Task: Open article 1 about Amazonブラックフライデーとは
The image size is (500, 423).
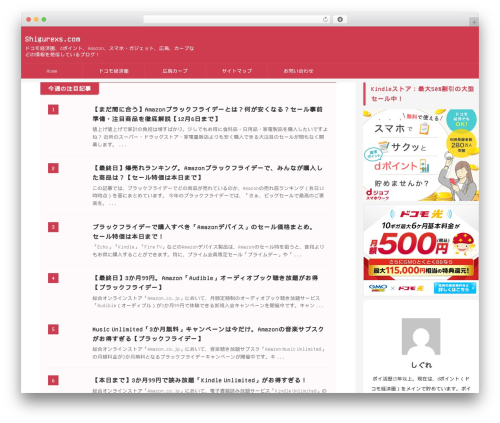Action: pyautogui.click(x=207, y=114)
